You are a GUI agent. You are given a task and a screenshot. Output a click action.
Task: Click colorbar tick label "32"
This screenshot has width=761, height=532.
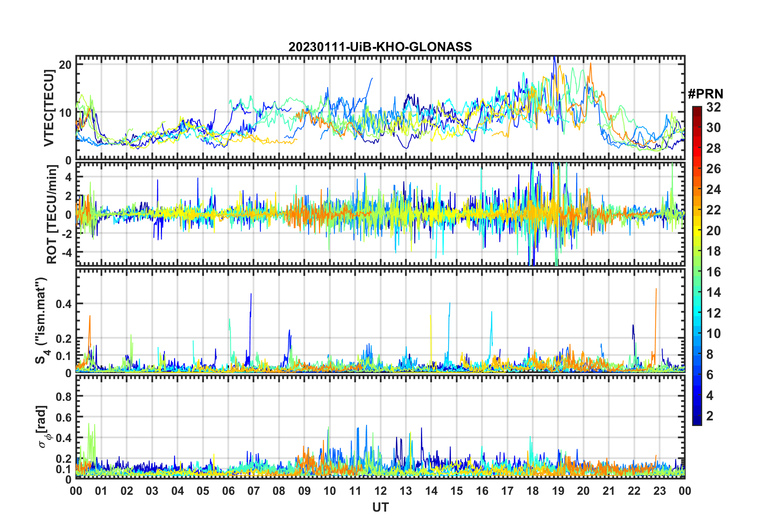pyautogui.click(x=713, y=107)
